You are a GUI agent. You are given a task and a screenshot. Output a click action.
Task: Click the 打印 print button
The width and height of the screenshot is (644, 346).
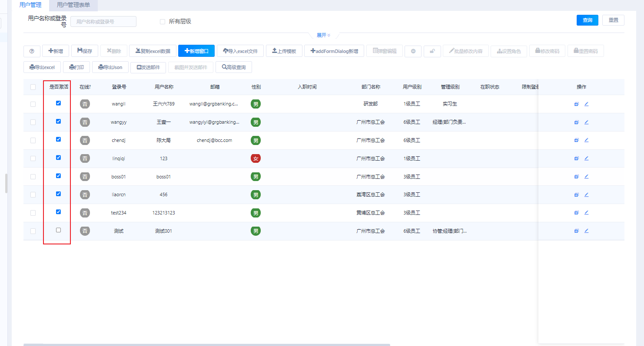(76, 67)
